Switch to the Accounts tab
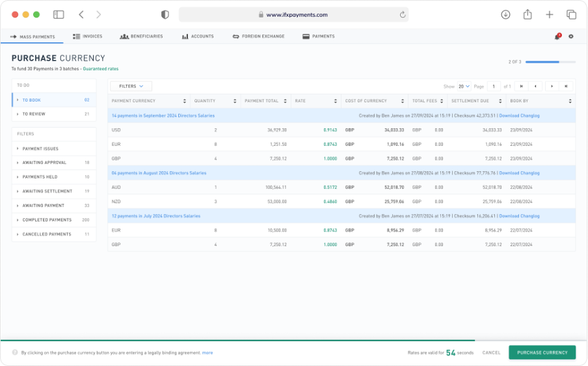This screenshot has width=588, height=366. pos(198,36)
